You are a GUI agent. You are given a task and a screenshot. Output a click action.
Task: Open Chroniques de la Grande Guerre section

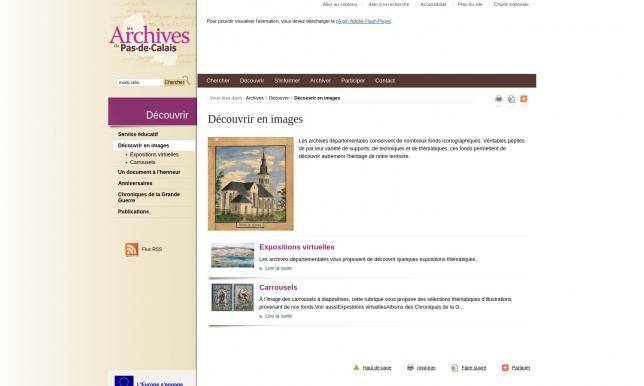(x=149, y=197)
